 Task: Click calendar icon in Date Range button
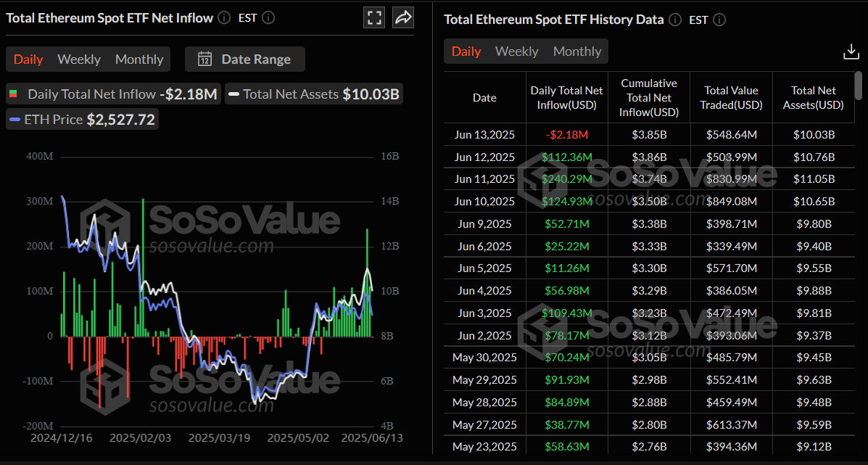coord(204,59)
